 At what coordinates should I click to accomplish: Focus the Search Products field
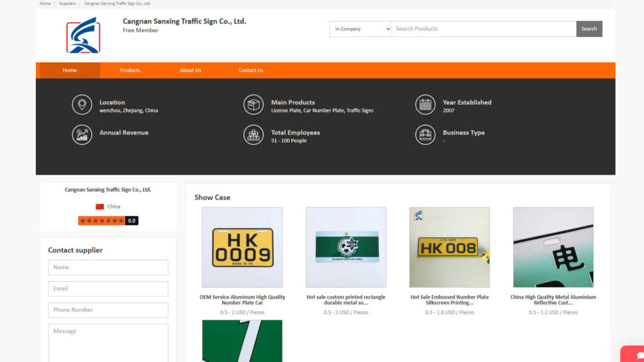pos(484,29)
